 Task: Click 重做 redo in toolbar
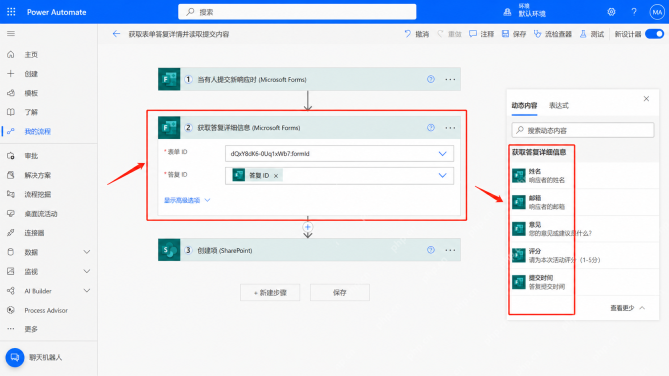click(449, 34)
